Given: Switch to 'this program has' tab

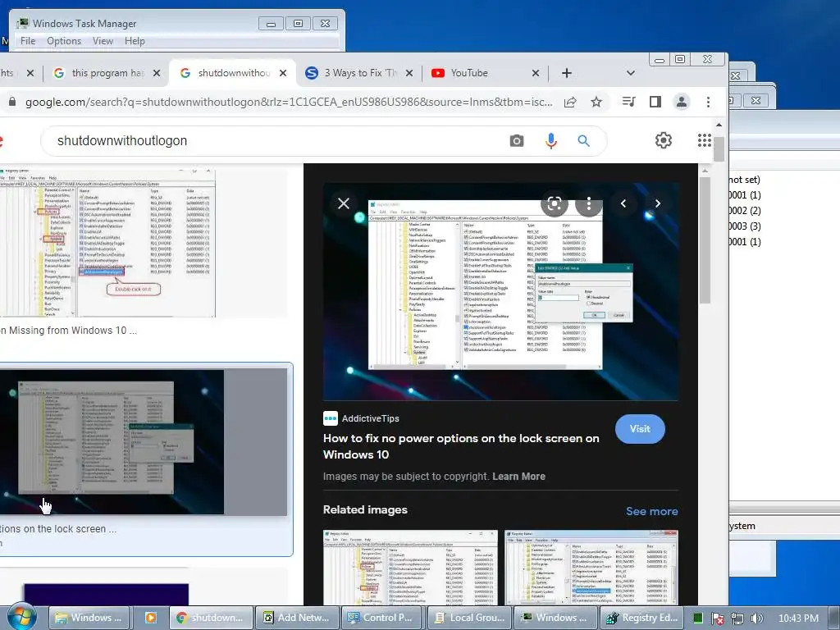Looking at the screenshot, I should [99, 73].
